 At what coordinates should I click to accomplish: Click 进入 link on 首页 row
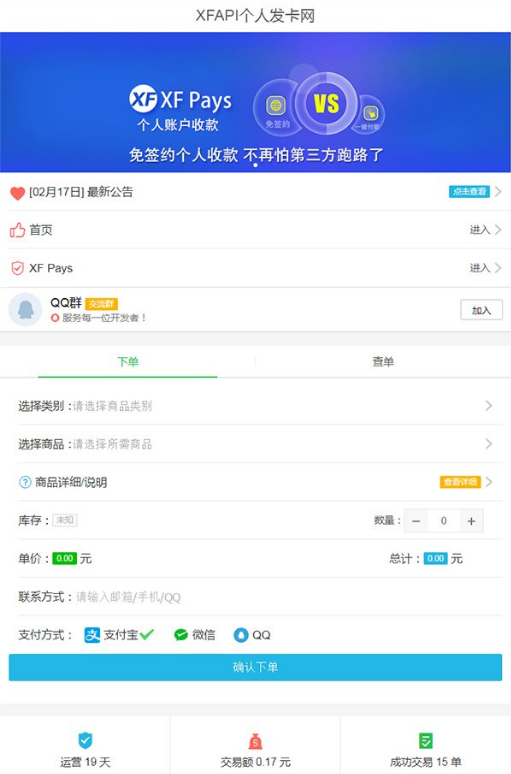pos(479,230)
